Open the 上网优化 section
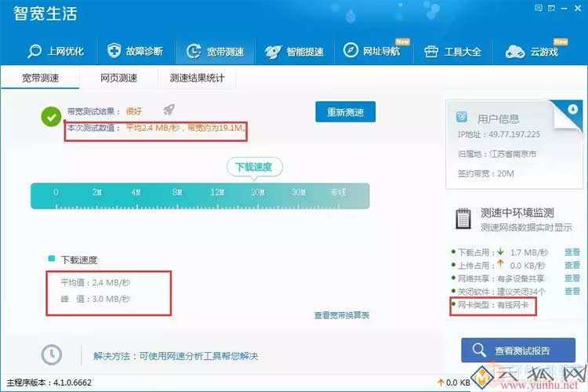588x392 pixels. [x=56, y=51]
